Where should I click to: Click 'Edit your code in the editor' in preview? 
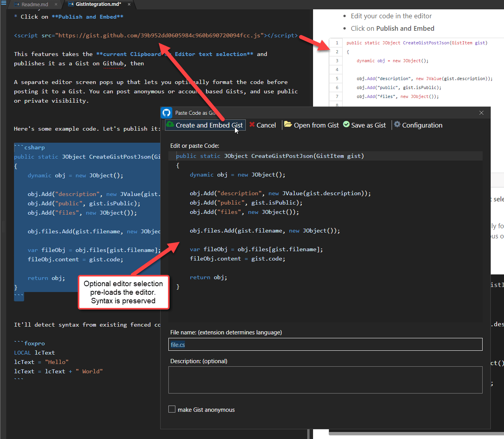click(391, 16)
